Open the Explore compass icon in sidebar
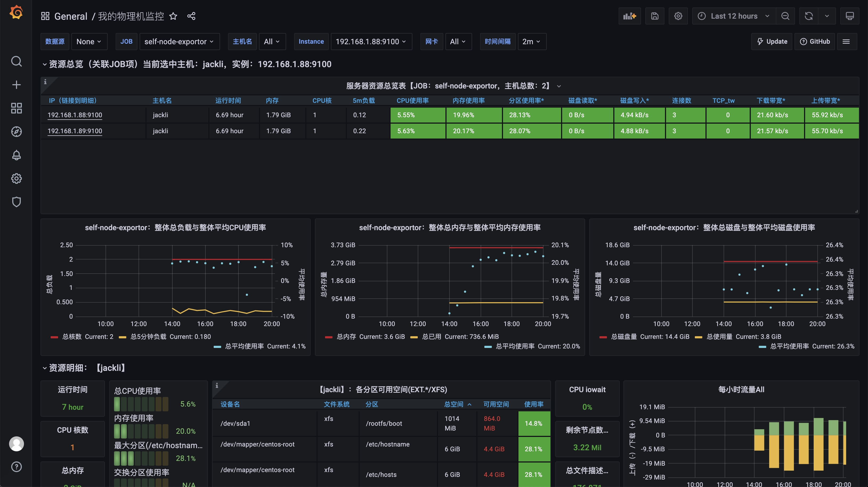Viewport: 868px width, 487px height. tap(16, 132)
